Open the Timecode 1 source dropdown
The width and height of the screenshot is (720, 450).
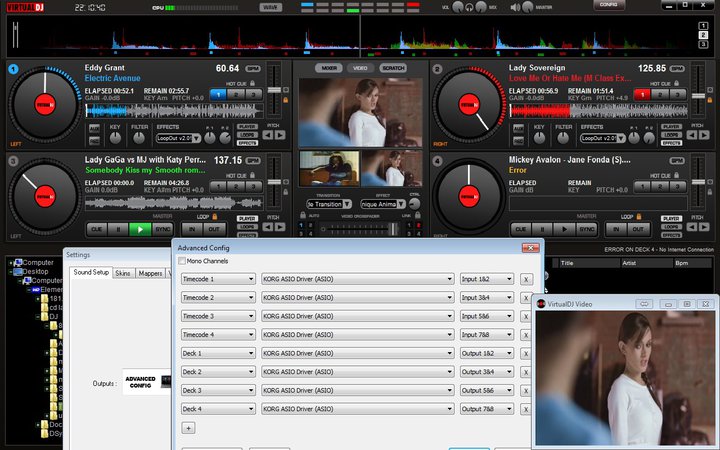[218, 279]
